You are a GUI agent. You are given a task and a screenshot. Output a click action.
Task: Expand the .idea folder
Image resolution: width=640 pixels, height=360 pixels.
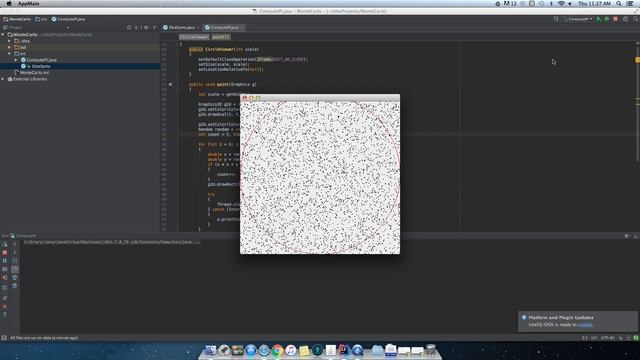click(x=9, y=41)
